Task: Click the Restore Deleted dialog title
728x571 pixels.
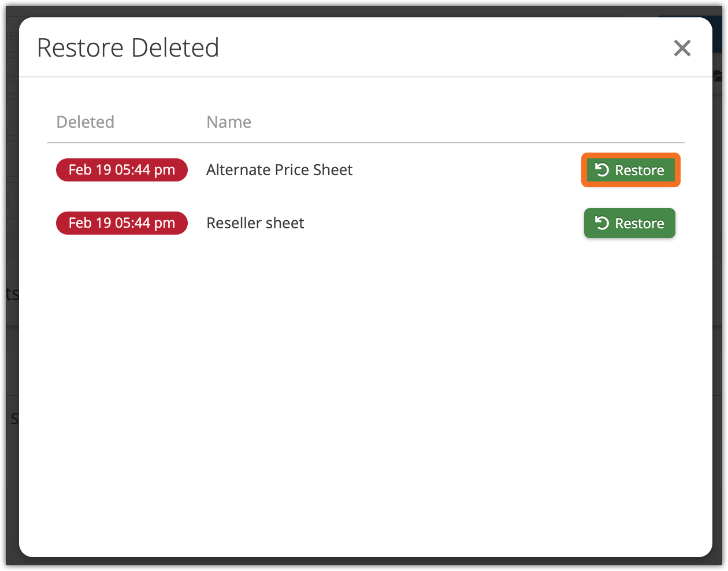Action: coord(128,48)
